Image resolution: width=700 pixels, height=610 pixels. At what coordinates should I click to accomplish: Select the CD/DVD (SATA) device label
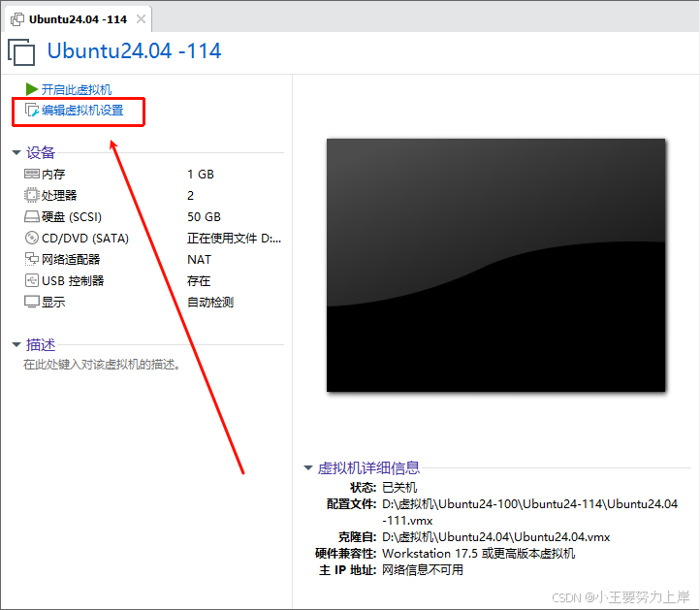point(85,239)
